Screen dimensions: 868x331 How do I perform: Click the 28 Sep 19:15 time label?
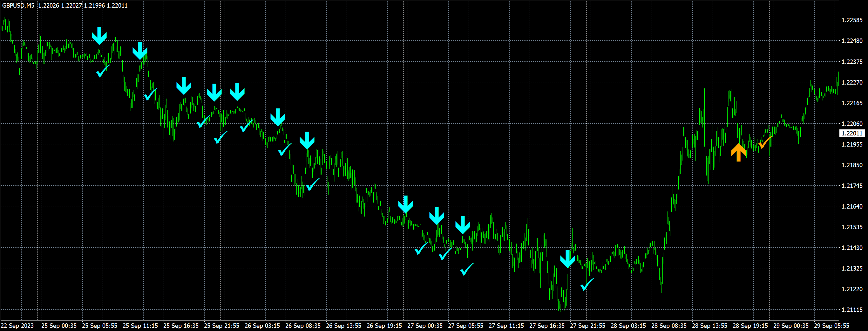750,326
